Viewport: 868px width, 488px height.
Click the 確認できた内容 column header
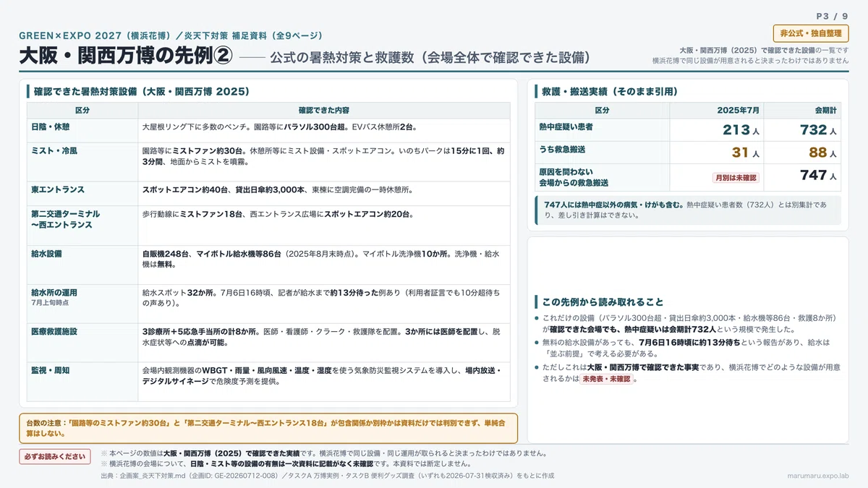point(323,111)
